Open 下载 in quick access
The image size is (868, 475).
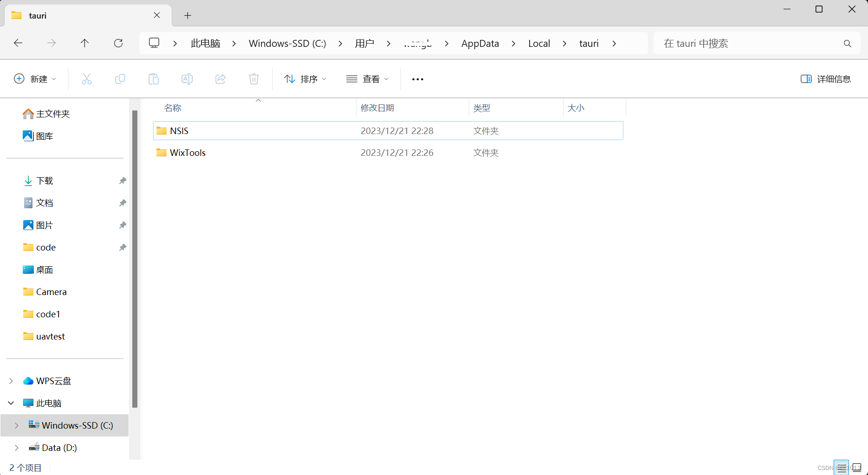click(38, 180)
